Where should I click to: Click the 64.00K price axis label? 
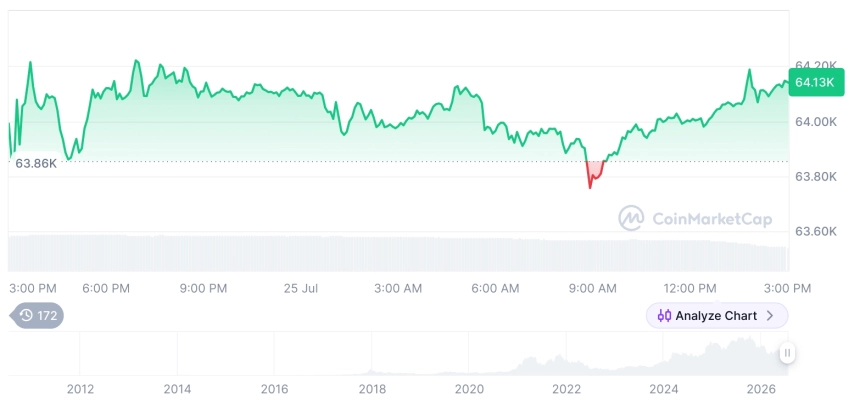(816, 122)
